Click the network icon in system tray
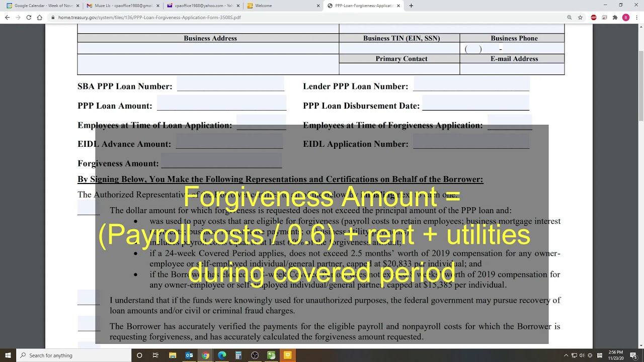The image size is (644, 362). click(574, 355)
